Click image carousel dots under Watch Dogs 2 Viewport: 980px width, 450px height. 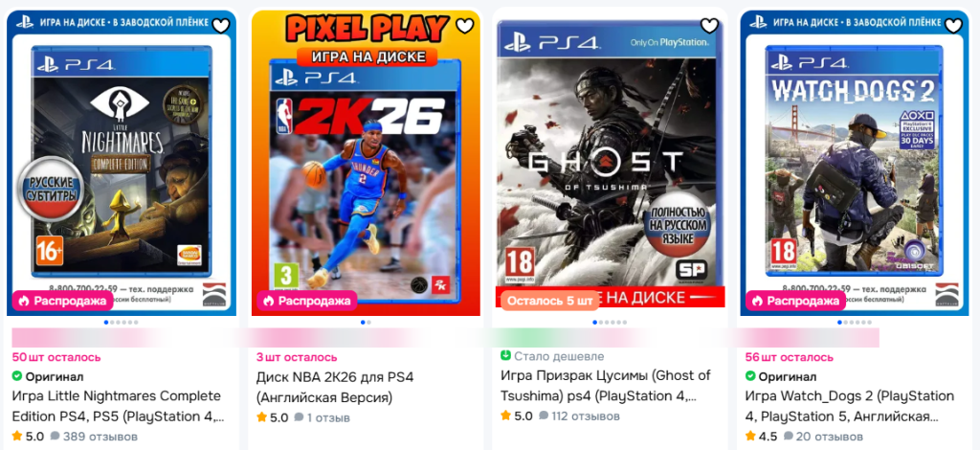coord(855,323)
